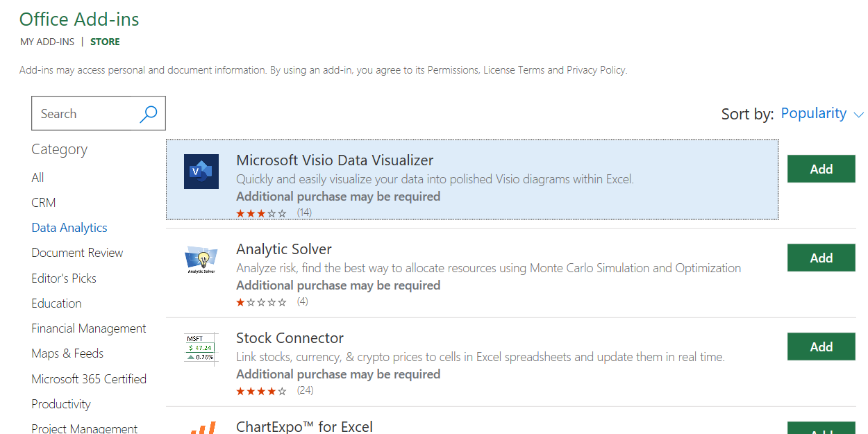Image resolution: width=868 pixels, height=434 pixels.
Task: Click the Microsoft Visio Data Visualizer icon
Action: 201,172
